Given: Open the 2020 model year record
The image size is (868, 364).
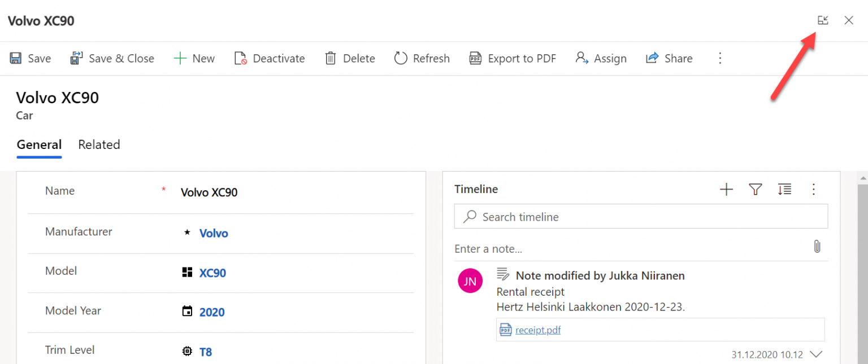Looking at the screenshot, I should tap(212, 312).
